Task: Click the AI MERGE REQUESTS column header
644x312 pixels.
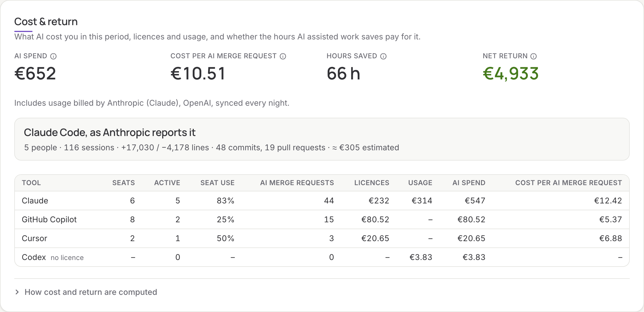Action: click(297, 183)
